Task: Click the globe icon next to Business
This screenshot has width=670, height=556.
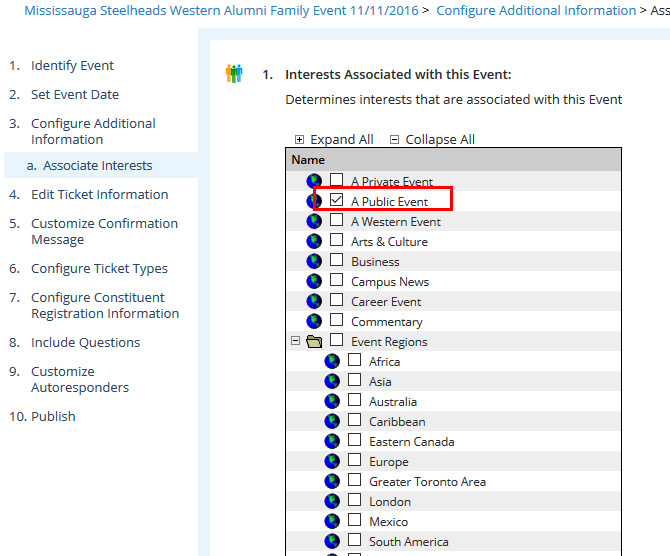Action: coord(315,262)
